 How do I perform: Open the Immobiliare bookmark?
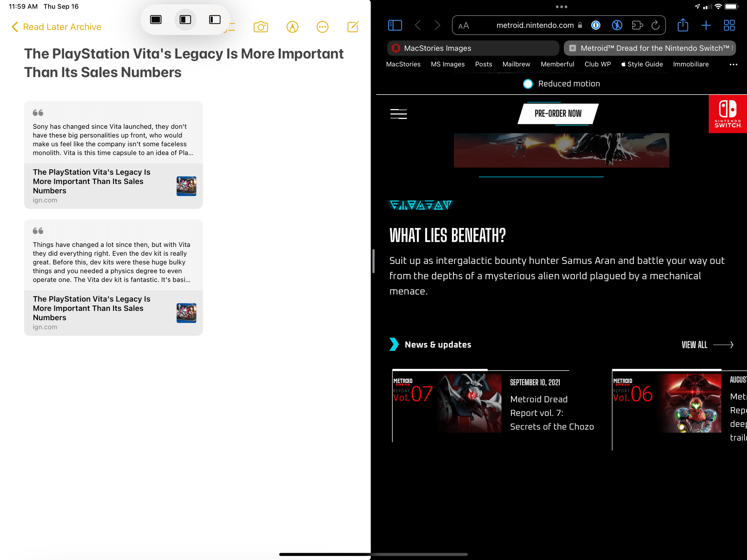(x=691, y=64)
